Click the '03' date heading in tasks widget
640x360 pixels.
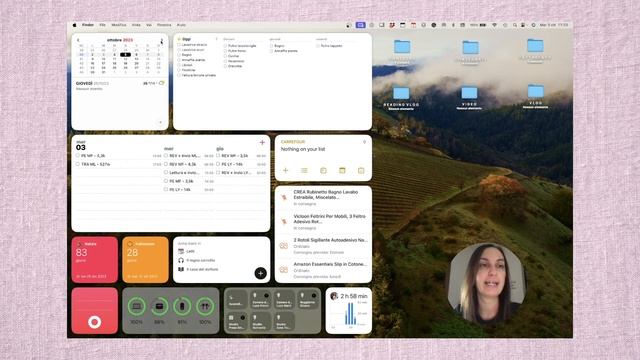pos(81,147)
